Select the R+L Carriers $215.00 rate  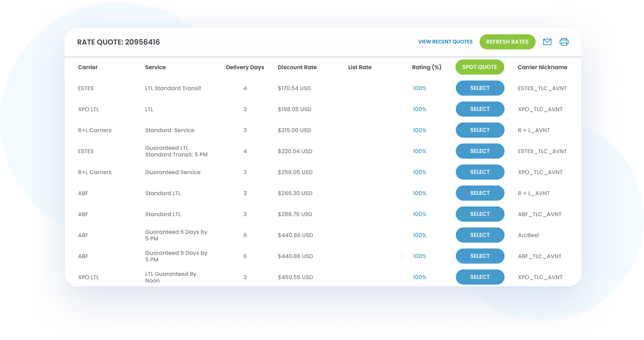[x=480, y=130]
